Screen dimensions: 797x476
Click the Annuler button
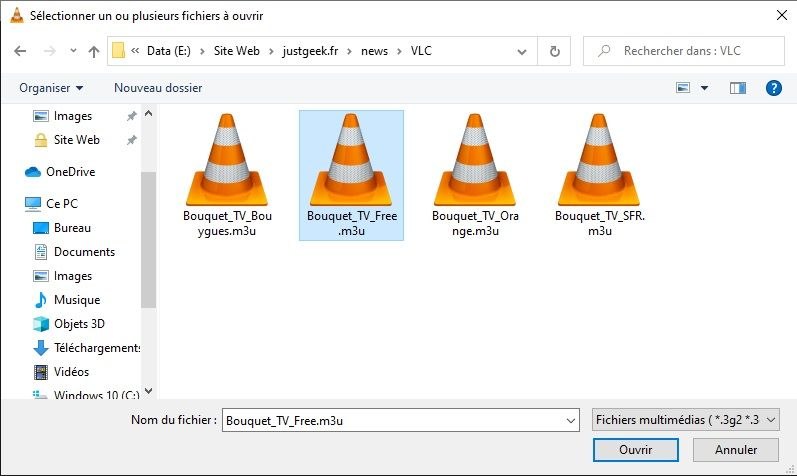tap(735, 450)
